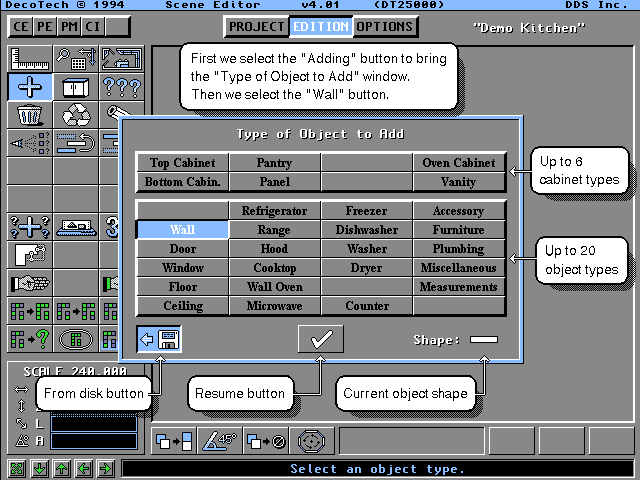Viewport: 640px width, 480px height.
Task: Click the L-shaped object edit icon
Action: coord(30,255)
